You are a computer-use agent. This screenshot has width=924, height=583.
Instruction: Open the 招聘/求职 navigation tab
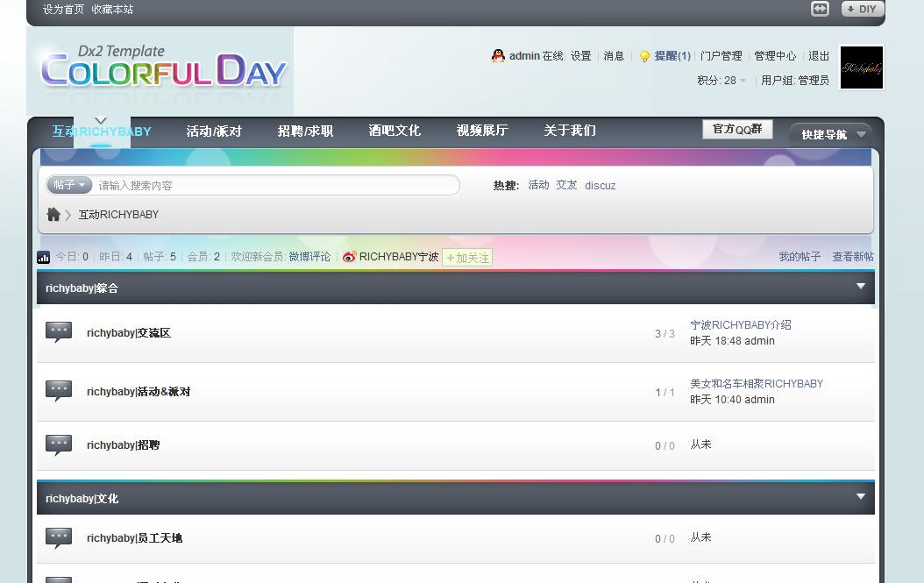point(305,131)
